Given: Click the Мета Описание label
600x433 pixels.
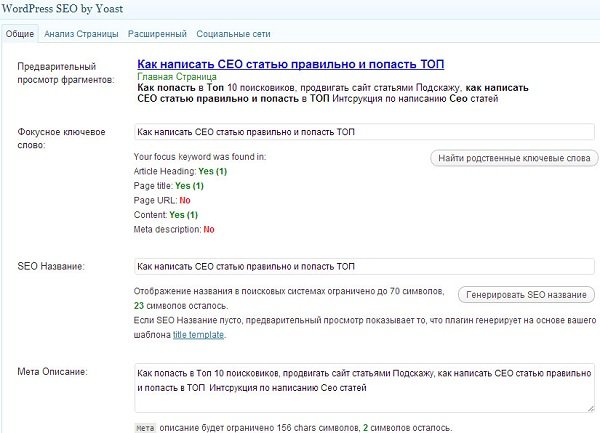Looking at the screenshot, I should pyautogui.click(x=52, y=371).
